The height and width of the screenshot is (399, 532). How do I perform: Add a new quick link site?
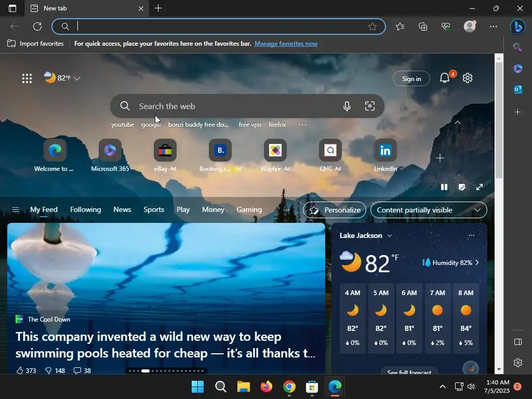[440, 158]
